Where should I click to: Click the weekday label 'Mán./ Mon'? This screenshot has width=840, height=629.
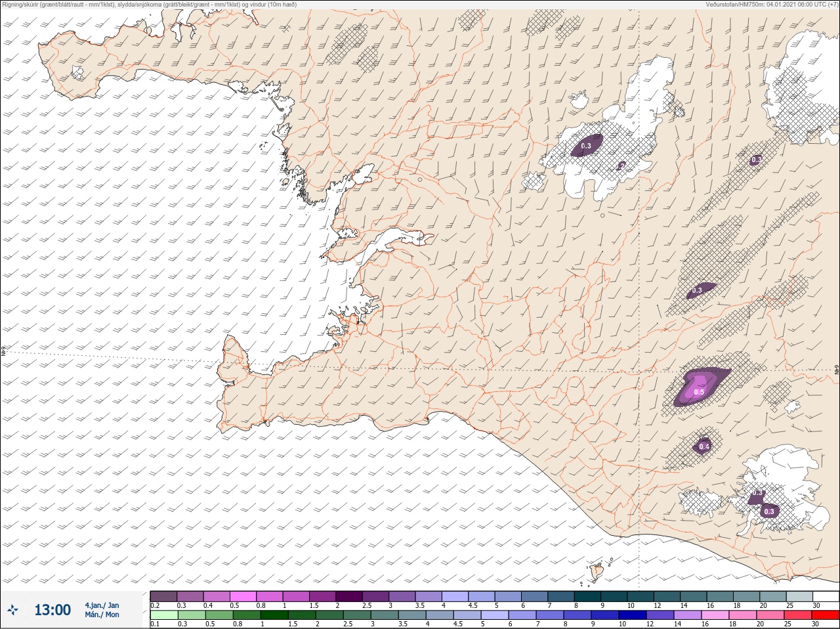coord(102,615)
